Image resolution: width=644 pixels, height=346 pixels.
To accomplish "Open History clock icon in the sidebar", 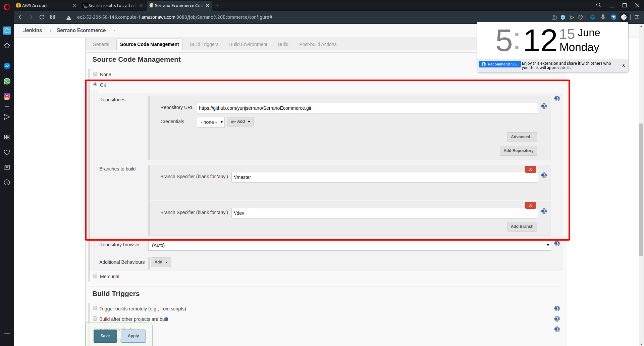I will [7, 183].
